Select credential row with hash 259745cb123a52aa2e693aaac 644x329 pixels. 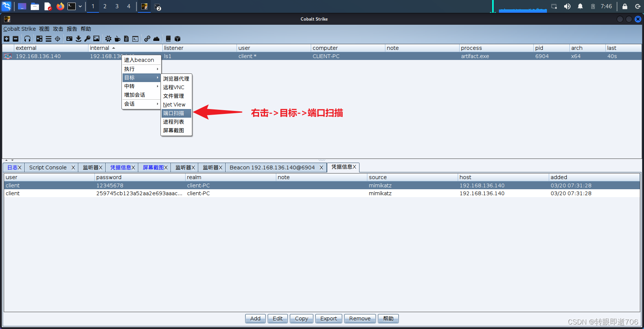click(x=322, y=193)
